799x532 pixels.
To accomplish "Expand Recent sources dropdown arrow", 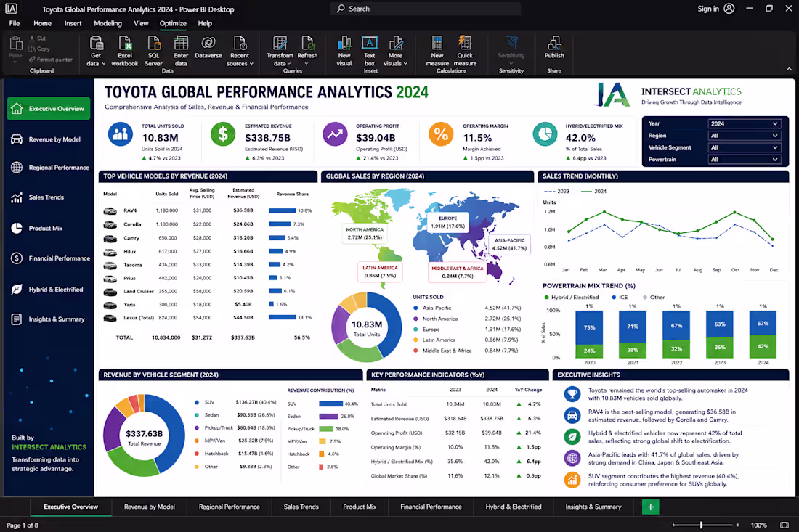I will tap(251, 64).
